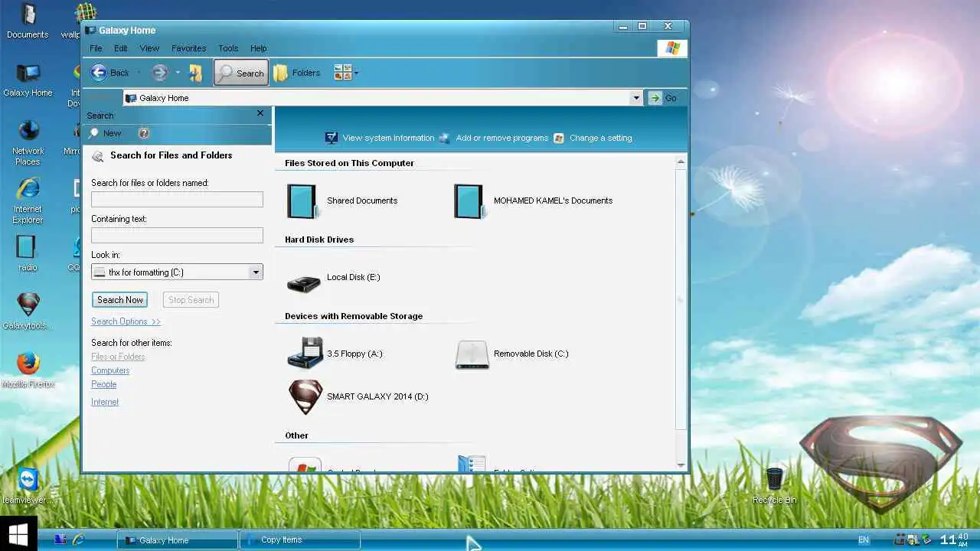Image resolution: width=980 pixels, height=551 pixels.
Task: Toggle the Search toolbar button
Action: pyautogui.click(x=240, y=73)
